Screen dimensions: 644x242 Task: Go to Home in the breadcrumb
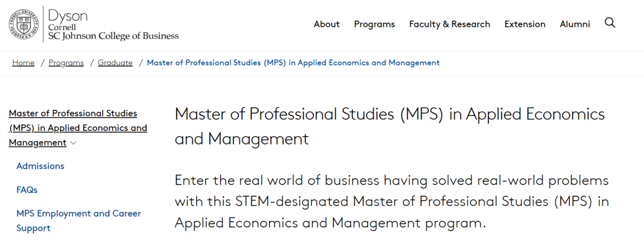[x=23, y=63]
